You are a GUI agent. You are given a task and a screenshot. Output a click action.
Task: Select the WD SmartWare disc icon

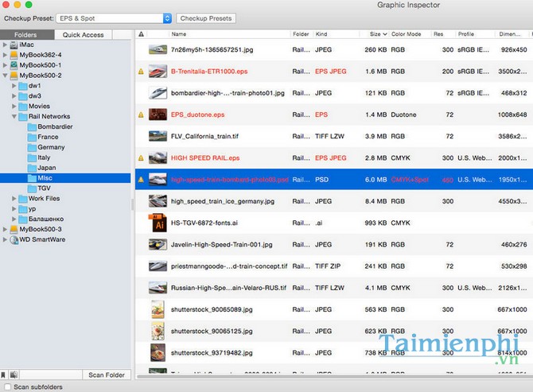pyautogui.click(x=14, y=240)
